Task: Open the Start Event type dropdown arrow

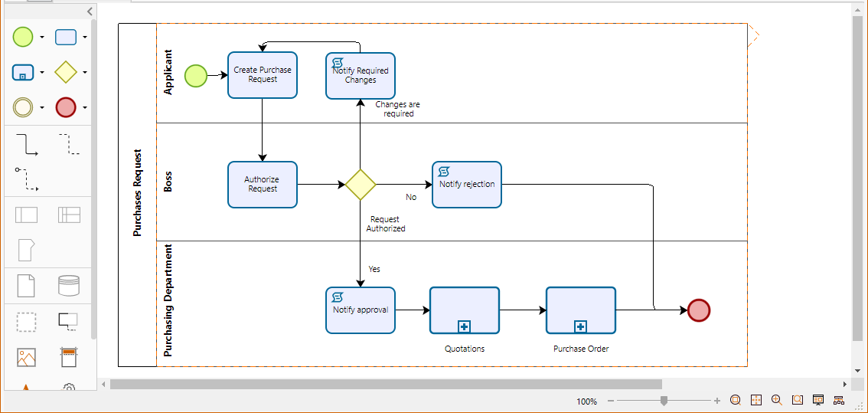Action: 42,38
